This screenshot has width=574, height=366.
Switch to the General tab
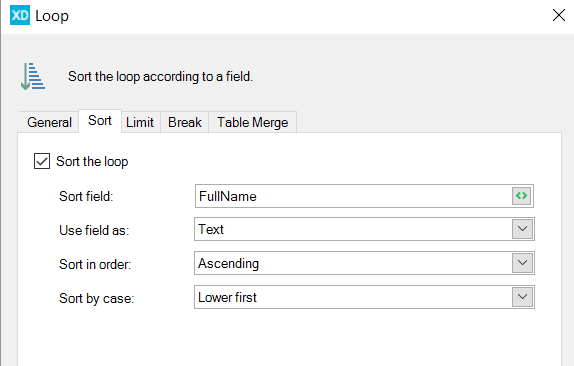(x=49, y=122)
